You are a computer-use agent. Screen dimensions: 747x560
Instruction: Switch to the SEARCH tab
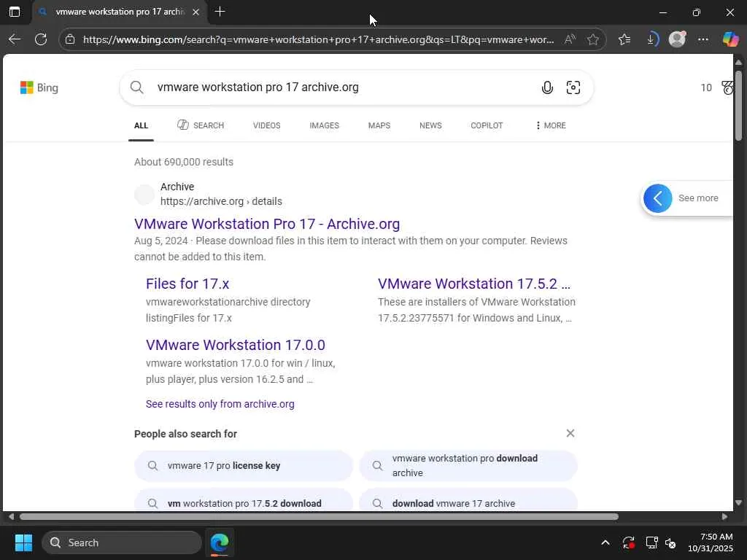tap(201, 125)
